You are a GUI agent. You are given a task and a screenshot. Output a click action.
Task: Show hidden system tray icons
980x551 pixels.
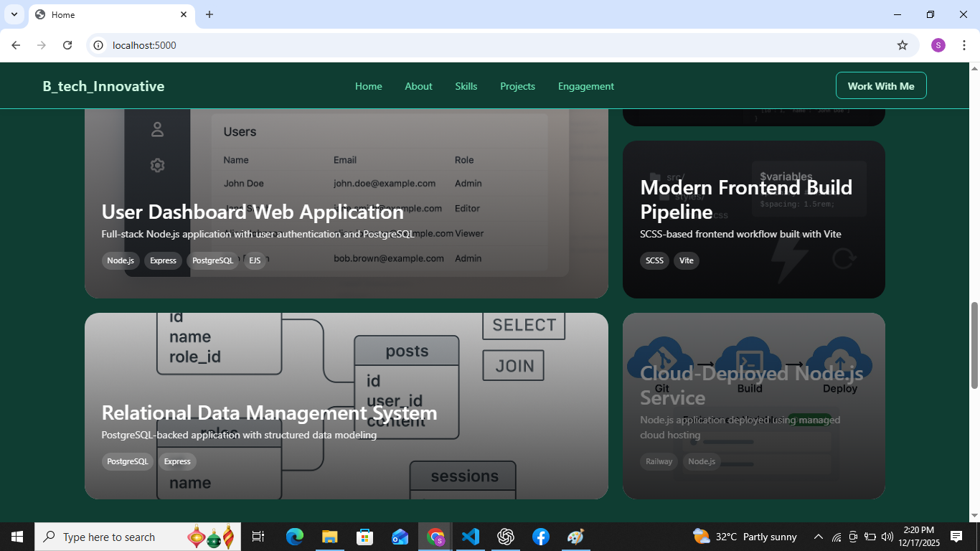818,537
